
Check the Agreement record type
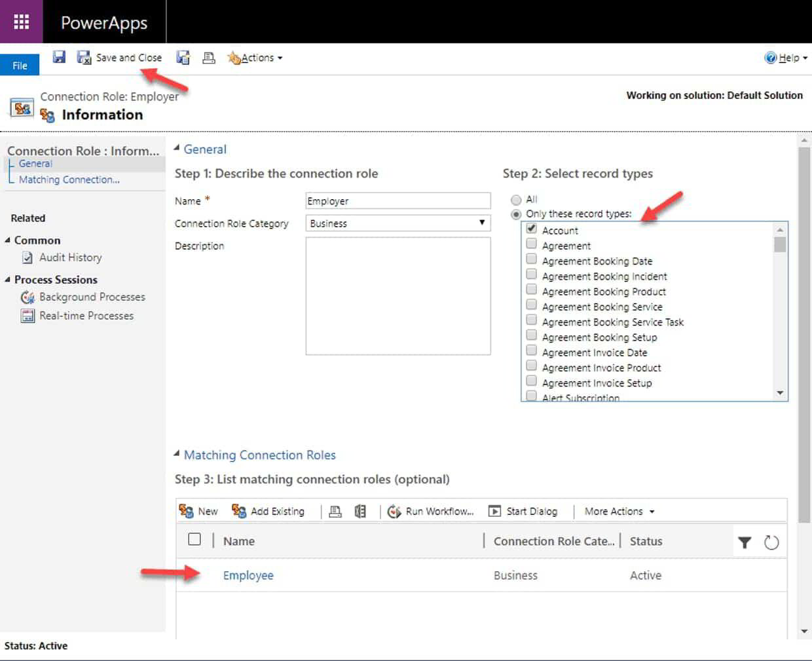(531, 243)
